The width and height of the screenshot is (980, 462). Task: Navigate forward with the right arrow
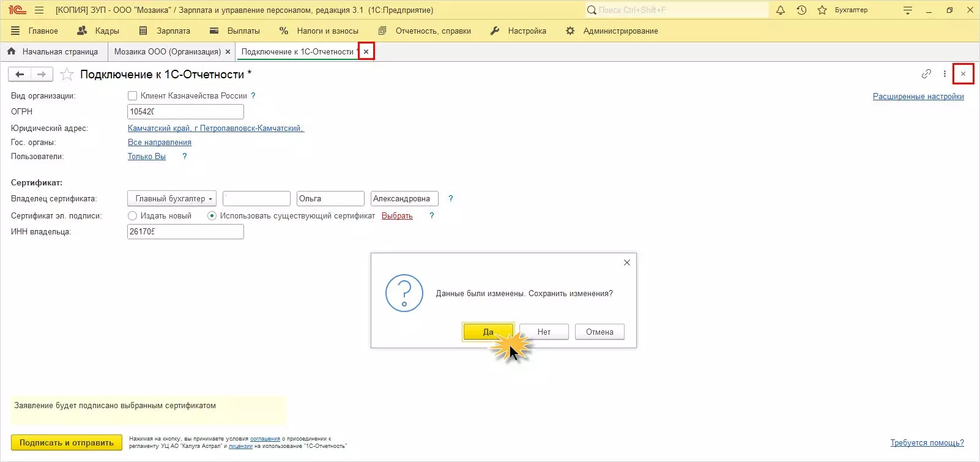pos(42,75)
